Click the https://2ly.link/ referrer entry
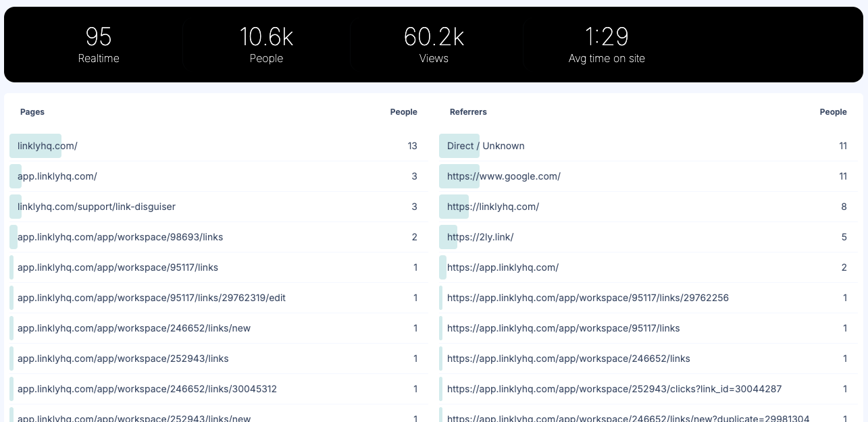Image resolution: width=868 pixels, height=422 pixels. pyautogui.click(x=480, y=237)
